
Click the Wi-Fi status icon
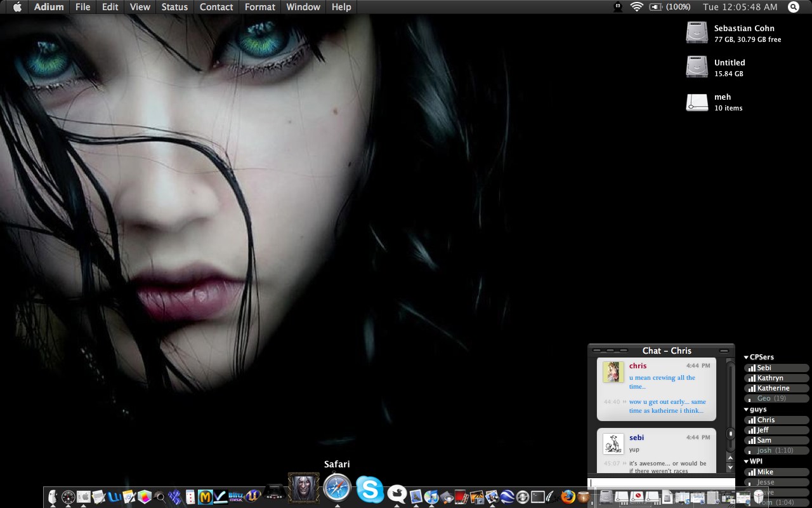[636, 7]
